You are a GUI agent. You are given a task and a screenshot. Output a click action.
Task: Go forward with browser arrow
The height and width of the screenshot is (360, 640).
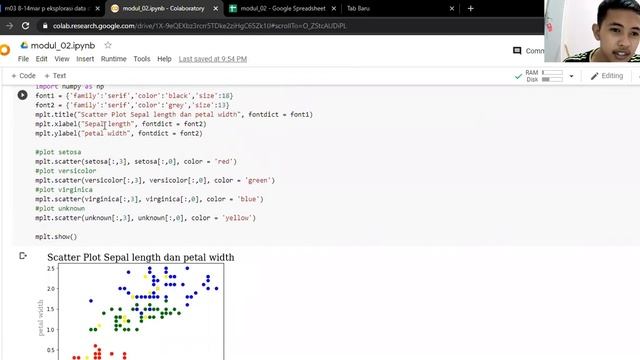tap(9, 26)
